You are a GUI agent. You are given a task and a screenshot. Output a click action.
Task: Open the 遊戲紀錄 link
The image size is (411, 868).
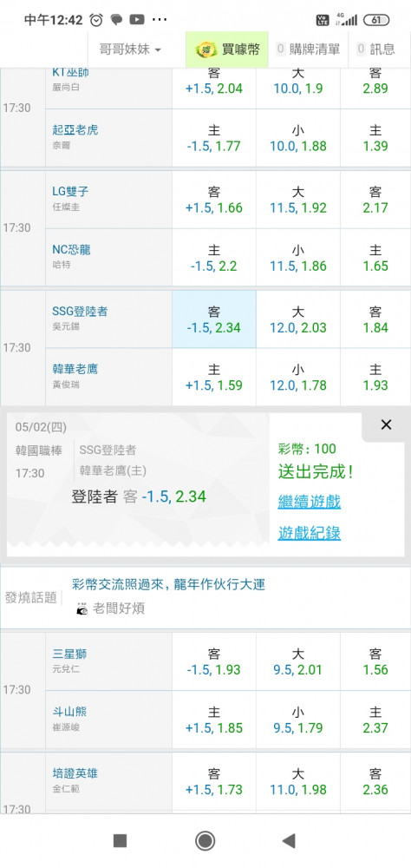point(310,533)
